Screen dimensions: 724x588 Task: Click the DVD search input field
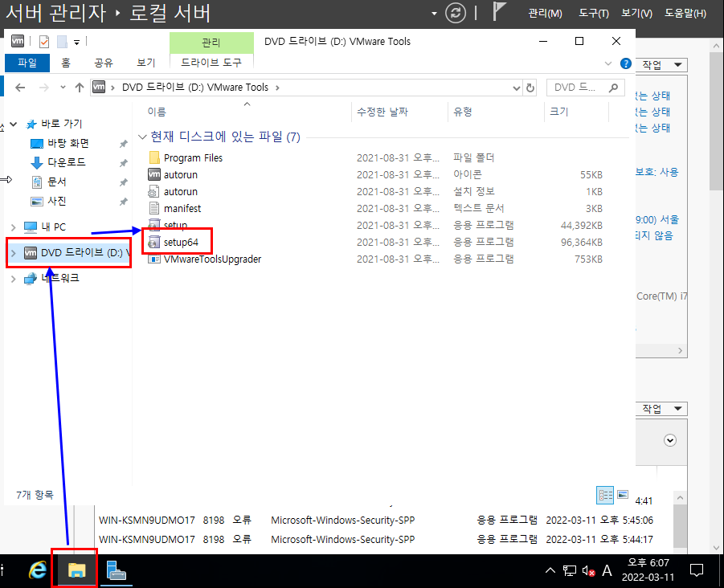point(577,88)
